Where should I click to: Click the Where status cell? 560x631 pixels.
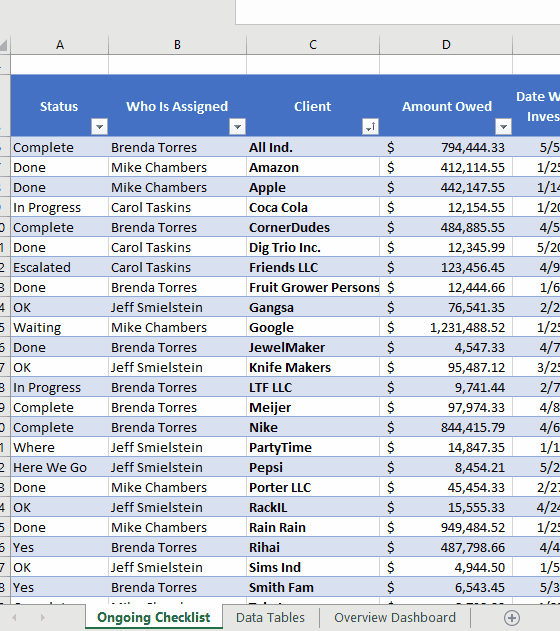pyautogui.click(x=60, y=447)
